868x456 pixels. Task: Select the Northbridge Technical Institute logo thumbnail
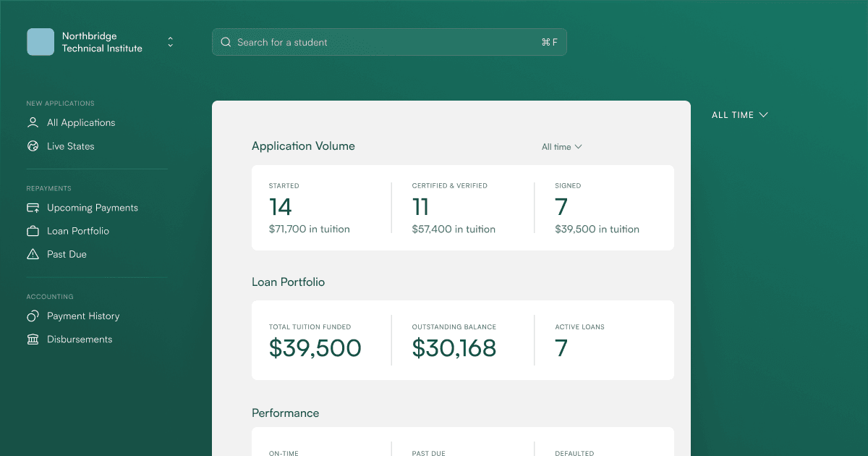tap(41, 42)
